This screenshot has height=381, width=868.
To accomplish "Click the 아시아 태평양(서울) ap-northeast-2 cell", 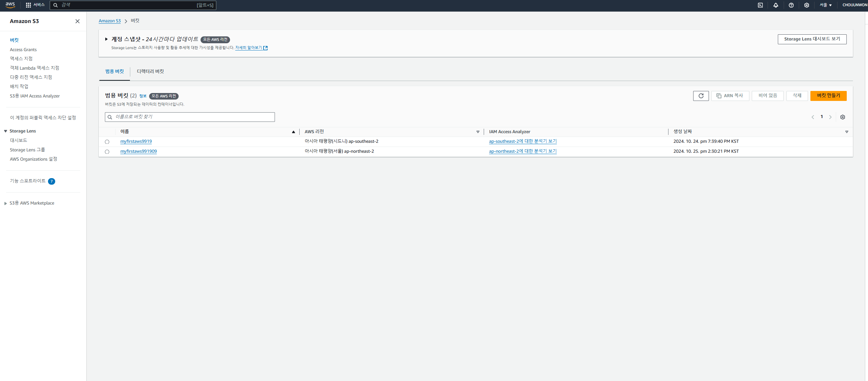I will tap(339, 151).
